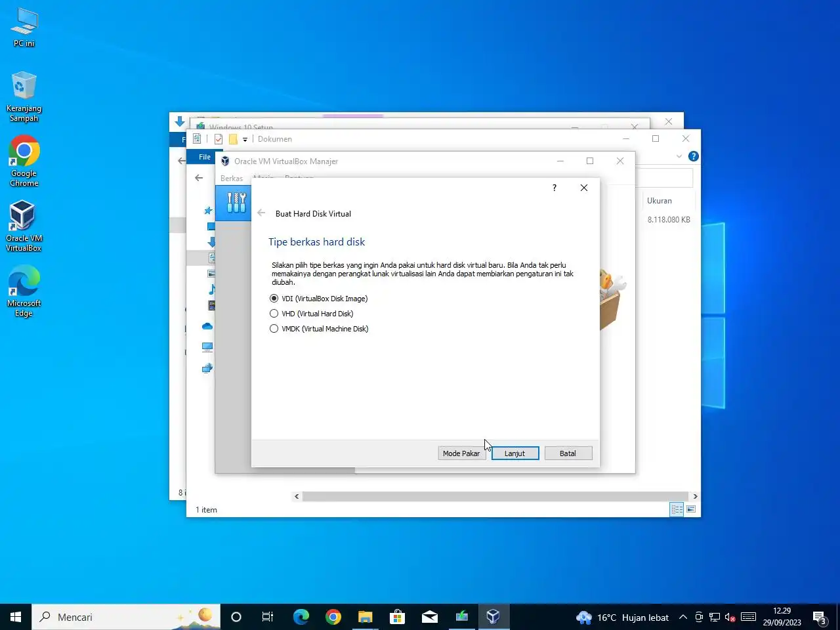Click the 8.118.080 KB size cell
The width and height of the screenshot is (840, 630).
click(669, 220)
